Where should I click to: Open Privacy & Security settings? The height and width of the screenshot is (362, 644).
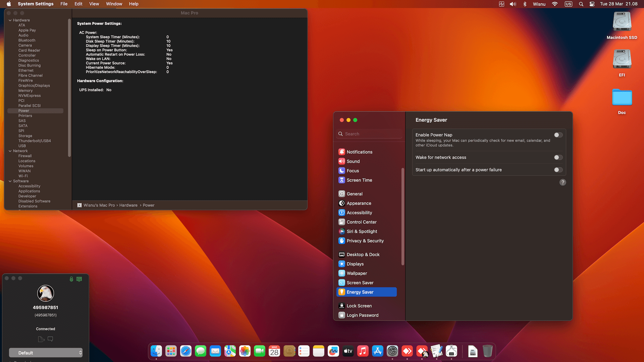pos(365,241)
